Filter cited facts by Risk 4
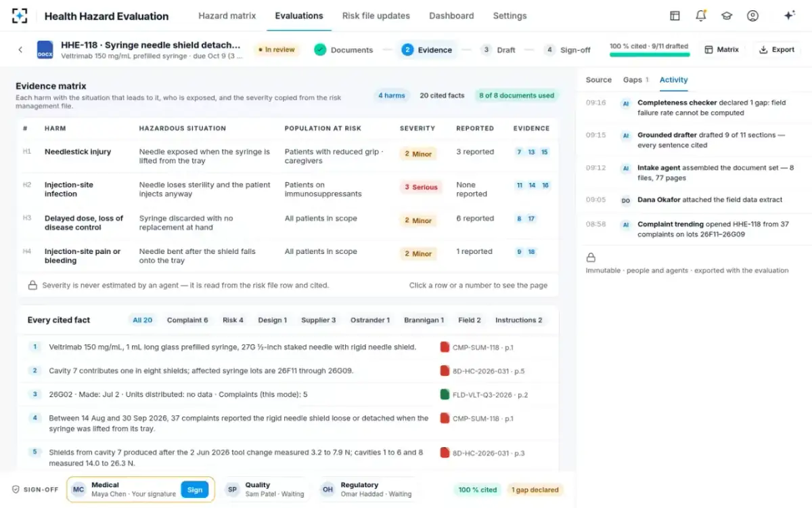The height and width of the screenshot is (508, 812). point(233,320)
